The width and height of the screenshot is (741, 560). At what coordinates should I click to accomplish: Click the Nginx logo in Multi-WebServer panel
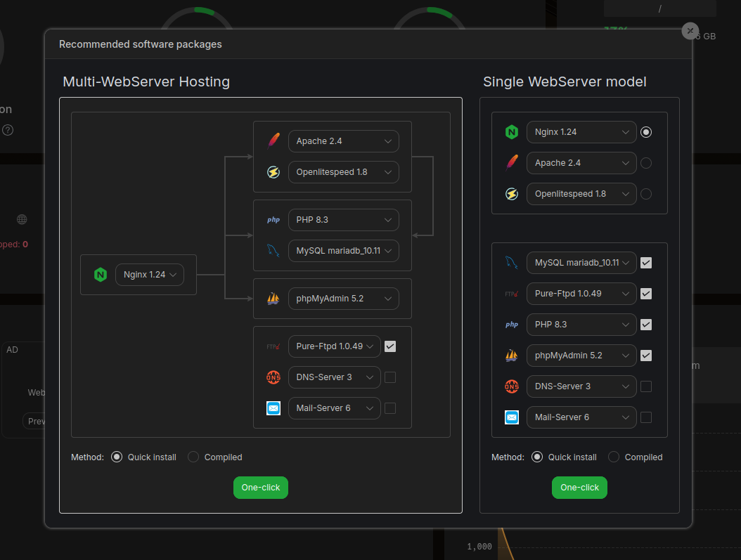coord(101,275)
